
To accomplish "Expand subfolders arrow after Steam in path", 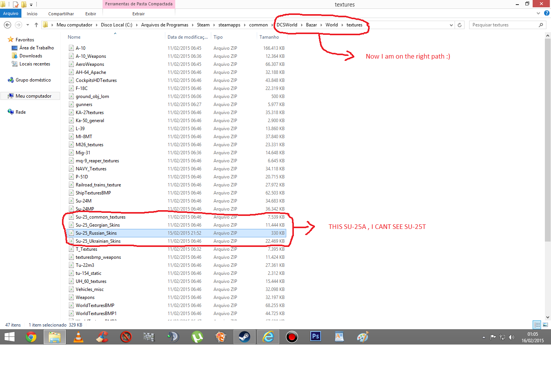I will (x=214, y=25).
